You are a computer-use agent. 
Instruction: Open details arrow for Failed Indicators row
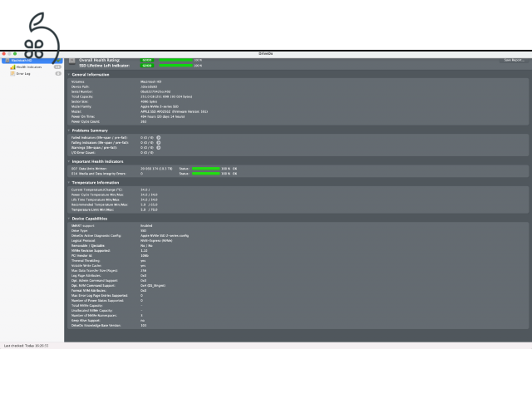coord(159,138)
